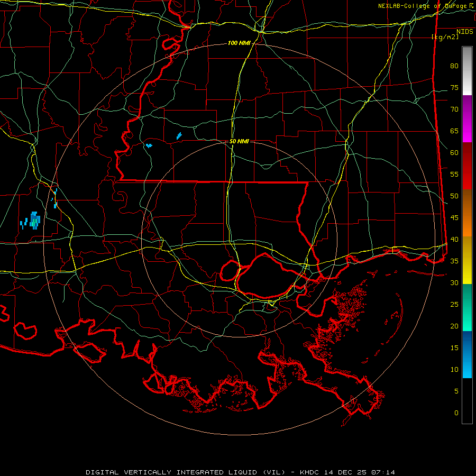Pick the blue segment of the color bar
Screen dimensions: 476x476
click(x=467, y=354)
